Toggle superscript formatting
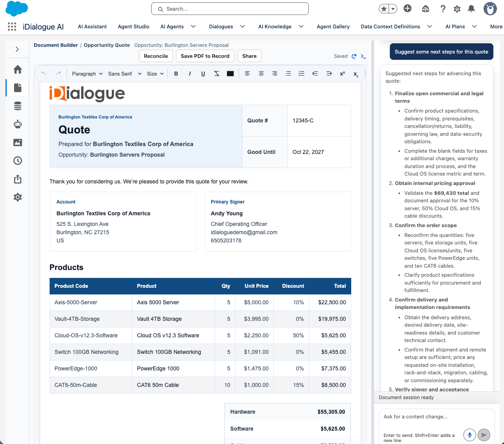Viewport: 504px width, 444px height. (343, 74)
